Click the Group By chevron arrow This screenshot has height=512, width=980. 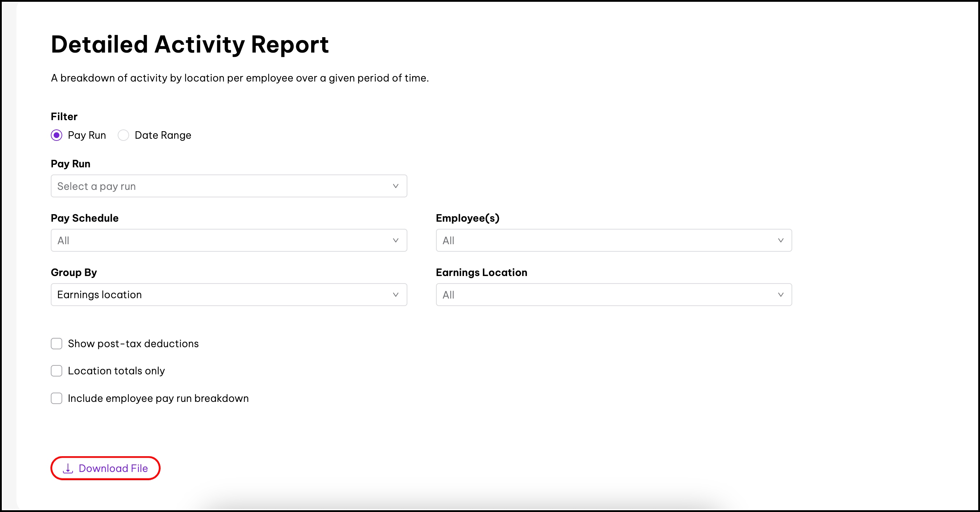pyautogui.click(x=396, y=295)
